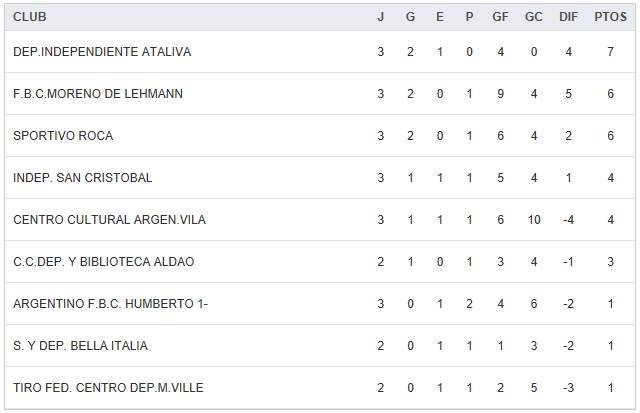Click ARGENTINO F.B.C. HUMBERTO 1- team
The width and height of the screenshot is (640, 413).
[110, 304]
